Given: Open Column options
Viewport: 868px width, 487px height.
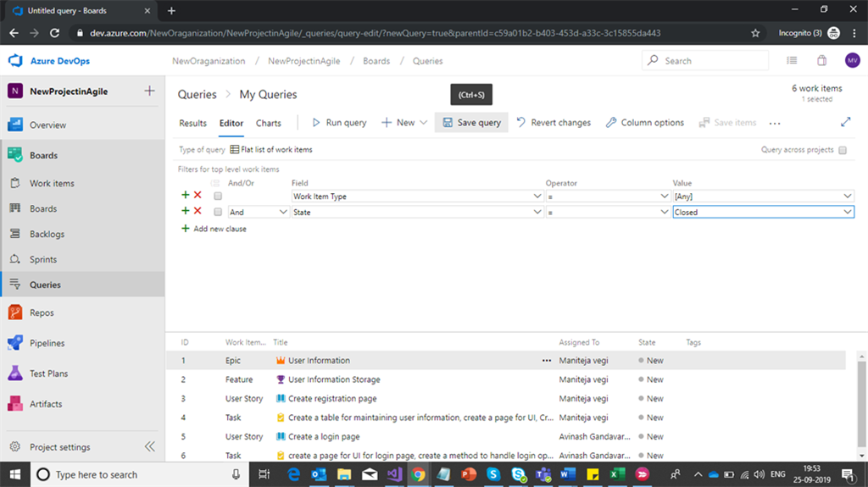Looking at the screenshot, I should [x=645, y=123].
